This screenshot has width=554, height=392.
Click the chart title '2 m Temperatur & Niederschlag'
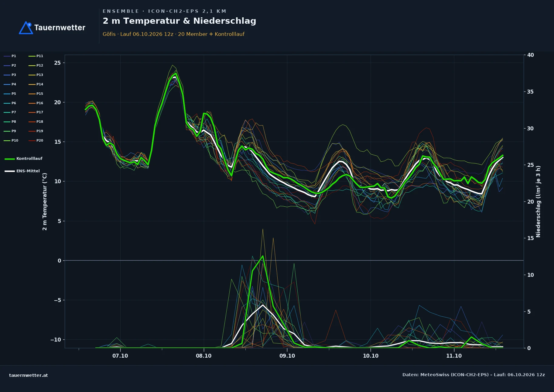(x=179, y=21)
